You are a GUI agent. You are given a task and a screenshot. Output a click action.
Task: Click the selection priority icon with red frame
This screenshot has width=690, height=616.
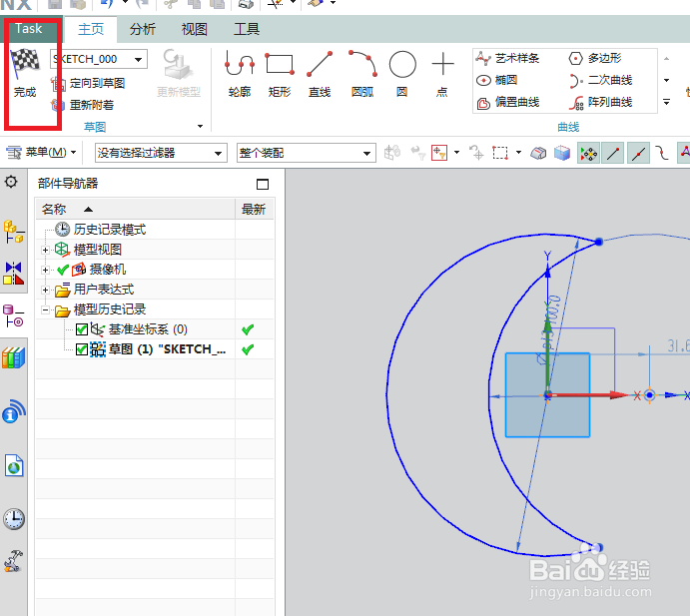click(x=439, y=153)
